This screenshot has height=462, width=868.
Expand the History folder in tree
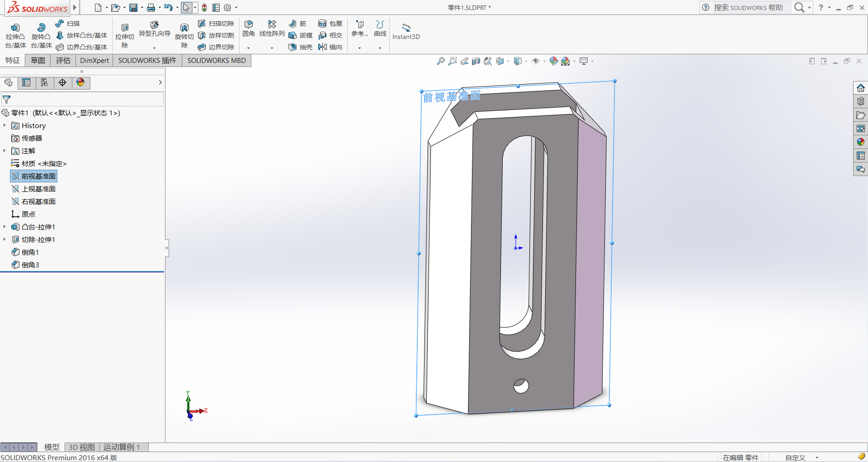coord(5,125)
